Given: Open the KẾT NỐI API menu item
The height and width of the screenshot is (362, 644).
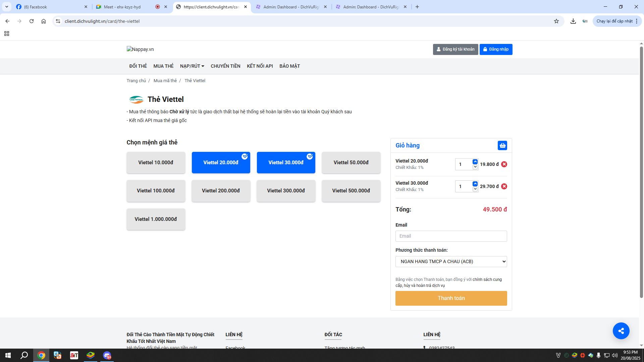Looking at the screenshot, I should (x=260, y=66).
